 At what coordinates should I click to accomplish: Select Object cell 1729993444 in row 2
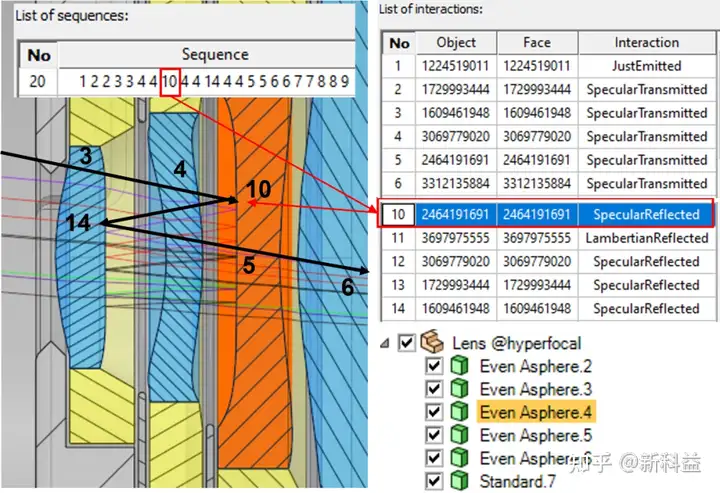tap(456, 90)
